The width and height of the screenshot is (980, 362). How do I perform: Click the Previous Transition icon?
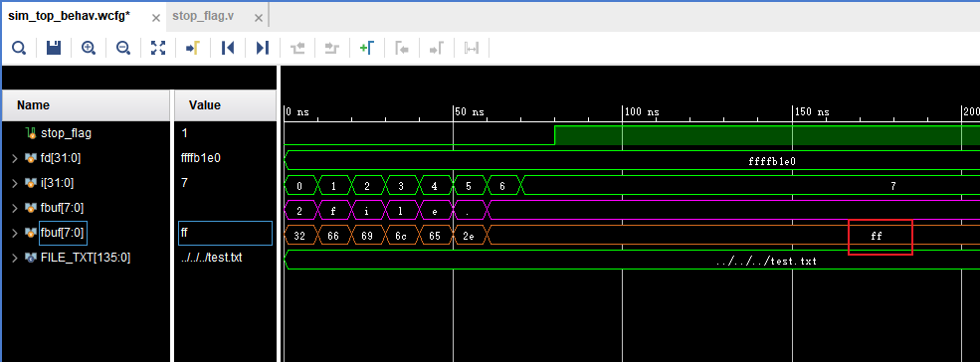tap(297, 48)
